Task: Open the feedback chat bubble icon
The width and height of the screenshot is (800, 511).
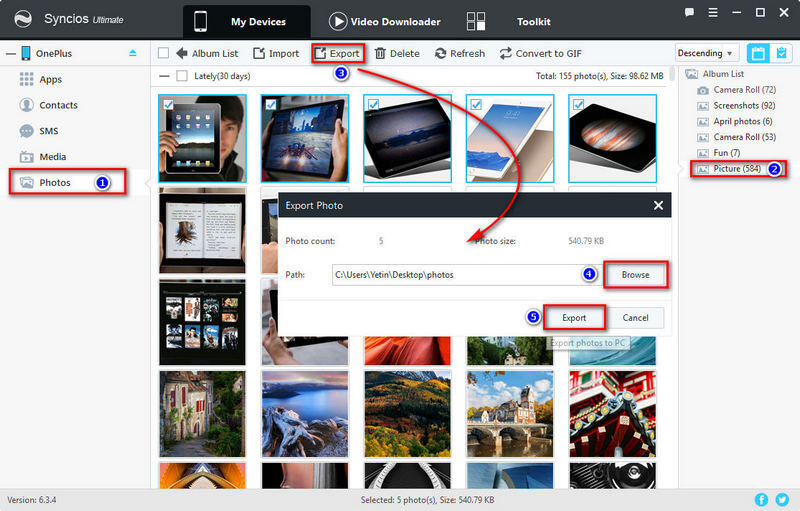Action: tap(690, 14)
